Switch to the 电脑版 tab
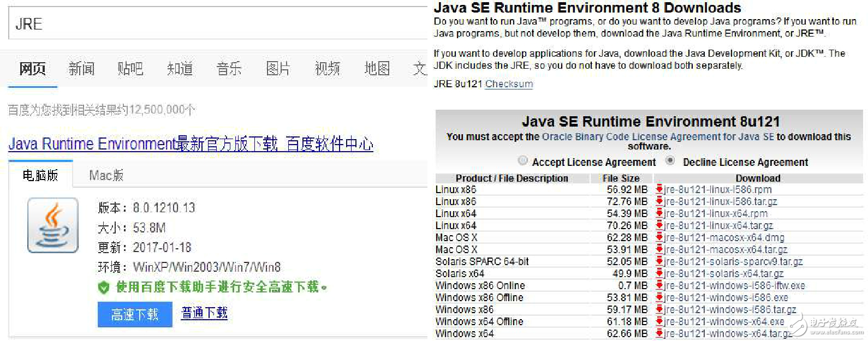The image size is (868, 341). click(x=40, y=175)
